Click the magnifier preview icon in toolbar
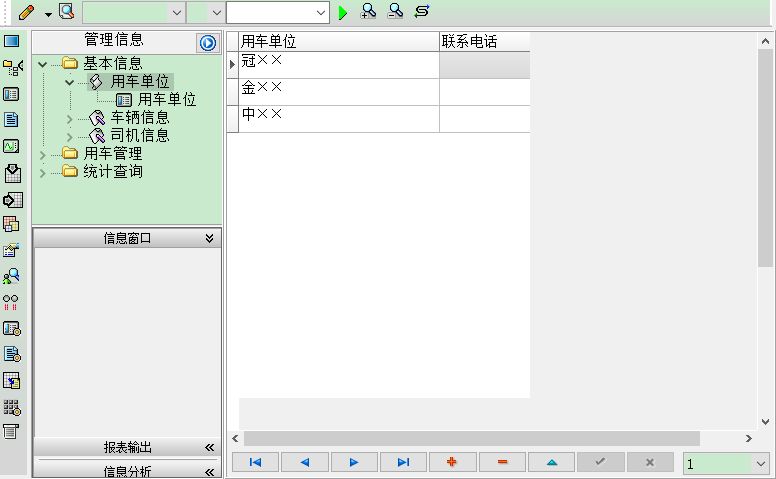This screenshot has height=479, width=776. point(66,11)
